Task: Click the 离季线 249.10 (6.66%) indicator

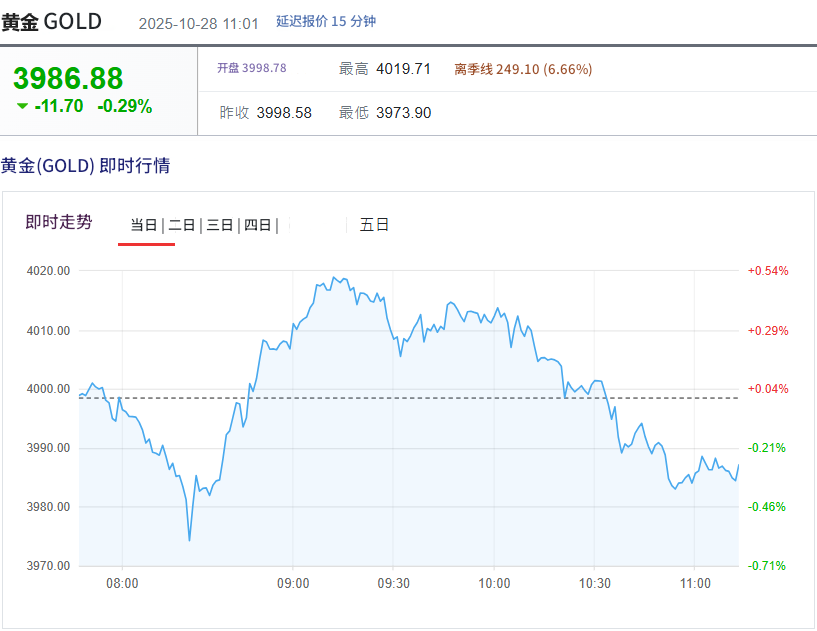Action: click(523, 69)
